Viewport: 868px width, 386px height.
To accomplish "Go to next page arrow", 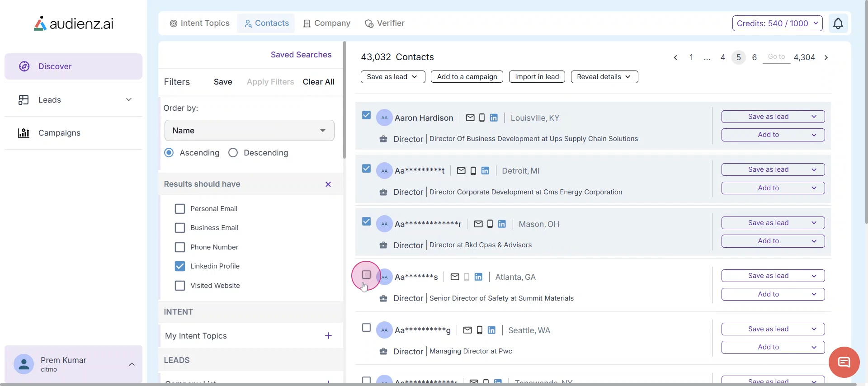I will tap(826, 57).
